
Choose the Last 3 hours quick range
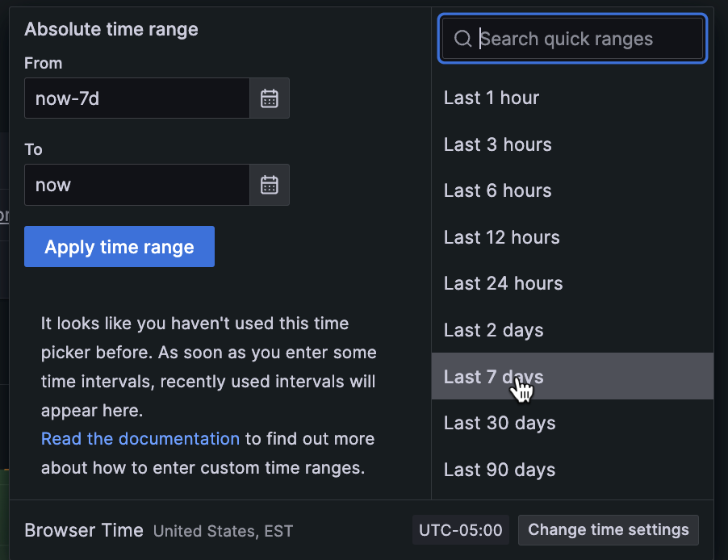(x=498, y=144)
